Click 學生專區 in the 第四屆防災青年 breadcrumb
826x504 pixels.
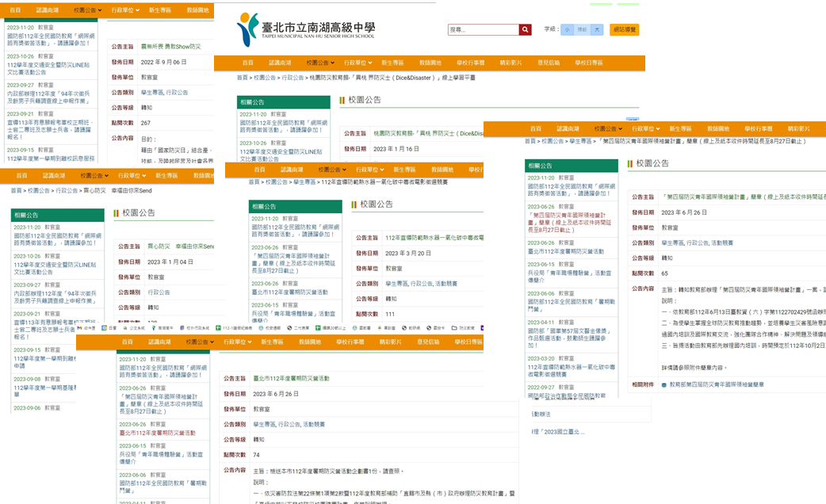(581, 141)
